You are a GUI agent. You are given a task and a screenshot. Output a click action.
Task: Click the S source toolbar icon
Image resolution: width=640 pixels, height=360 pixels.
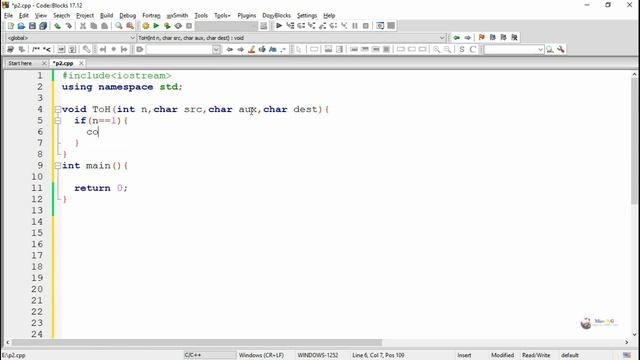[462, 49]
